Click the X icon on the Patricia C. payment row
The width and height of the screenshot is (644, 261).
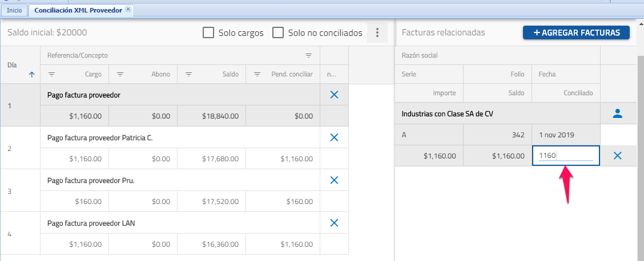[335, 137]
